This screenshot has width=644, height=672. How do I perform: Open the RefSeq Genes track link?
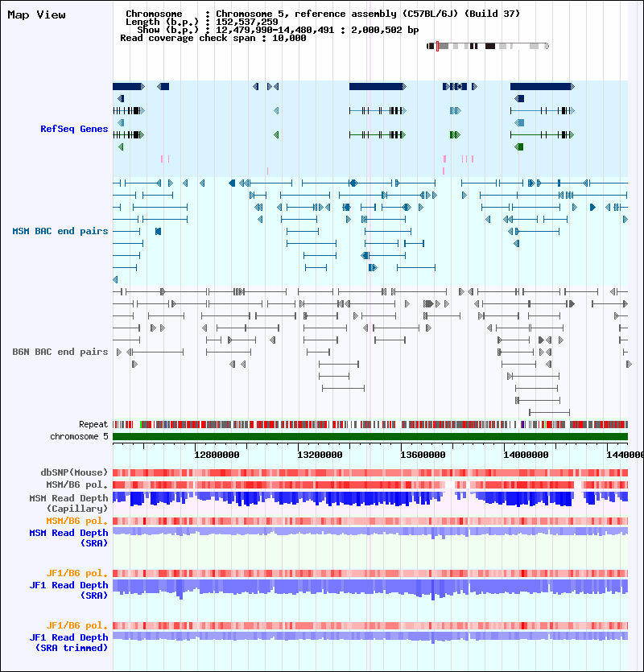pyautogui.click(x=74, y=129)
